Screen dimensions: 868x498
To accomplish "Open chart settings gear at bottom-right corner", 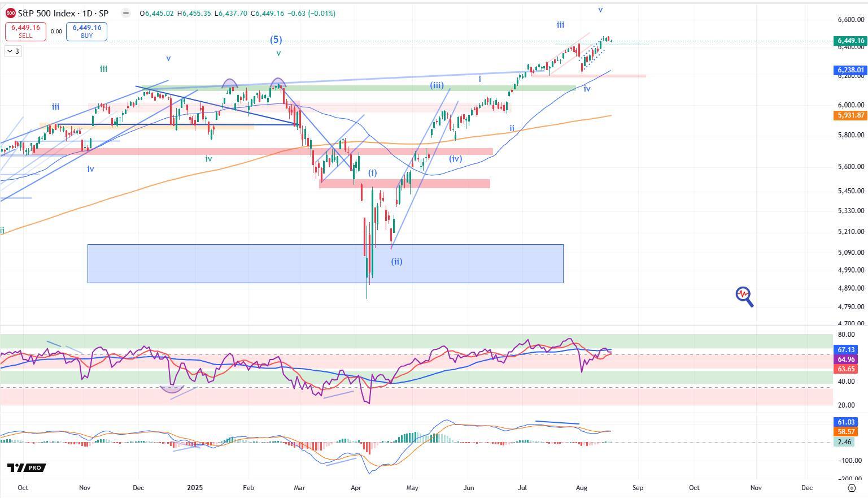I will 852,488.
